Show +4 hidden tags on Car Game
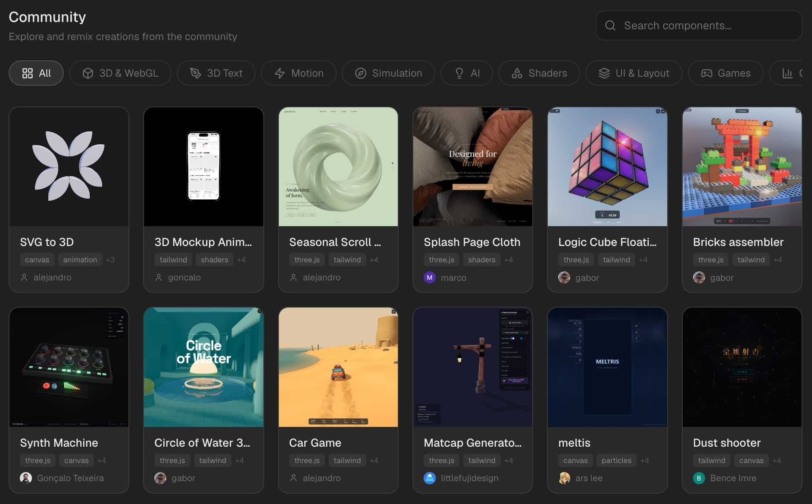Image resolution: width=812 pixels, height=504 pixels. tap(374, 460)
